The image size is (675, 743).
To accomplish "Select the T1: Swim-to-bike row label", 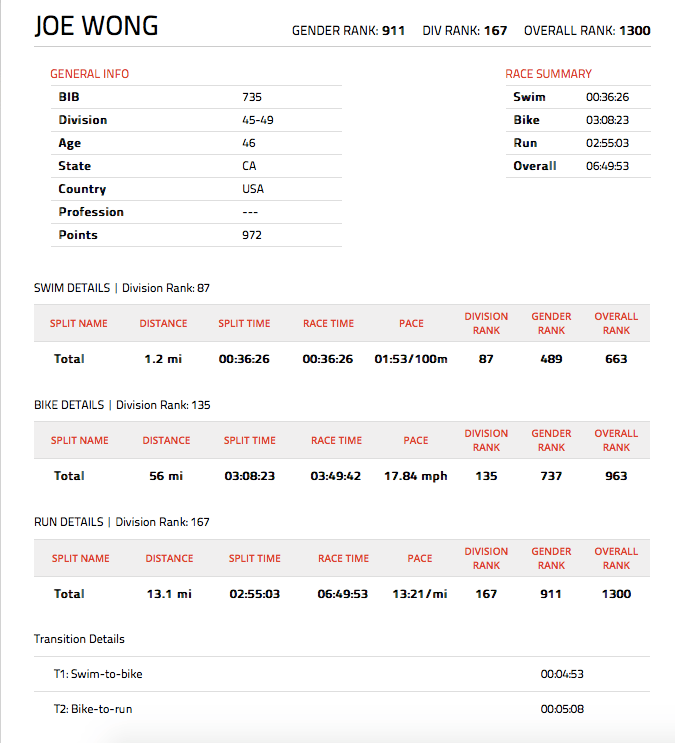I will (x=98, y=674).
